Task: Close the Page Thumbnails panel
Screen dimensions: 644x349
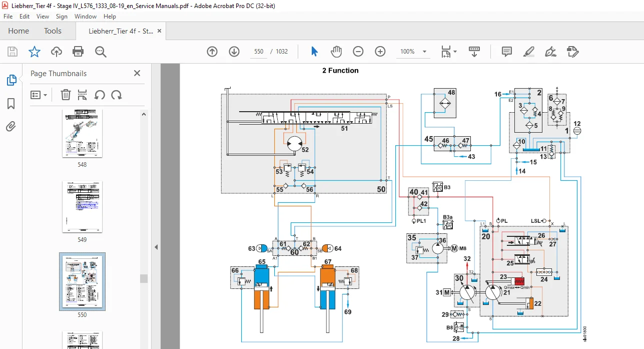Action: [137, 73]
